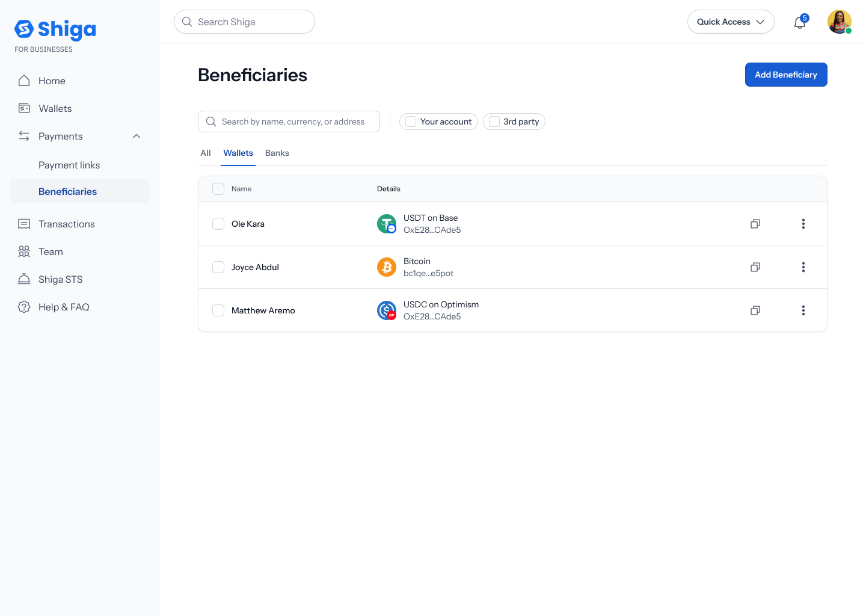
Task: Click the name Matthew Aremo
Action: [x=263, y=310]
